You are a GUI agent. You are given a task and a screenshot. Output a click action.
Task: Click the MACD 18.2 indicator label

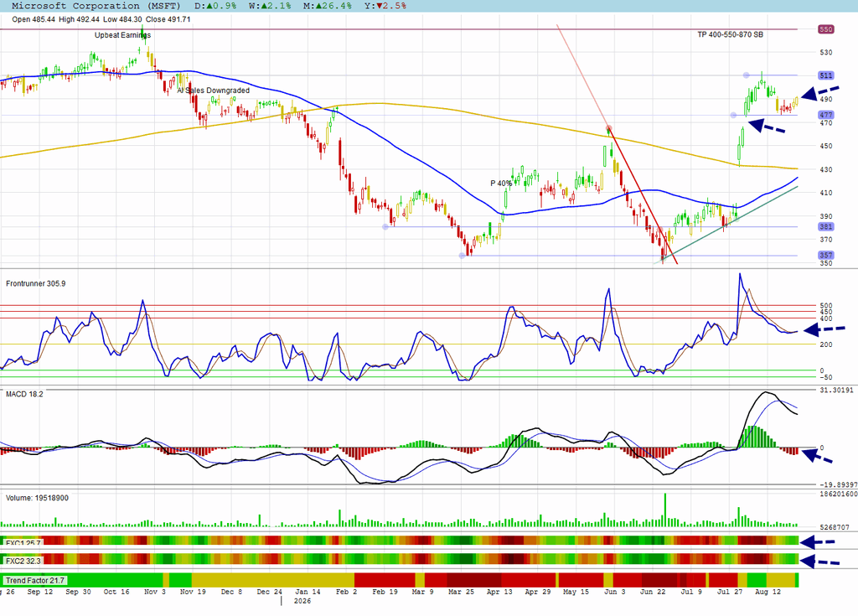click(x=24, y=394)
